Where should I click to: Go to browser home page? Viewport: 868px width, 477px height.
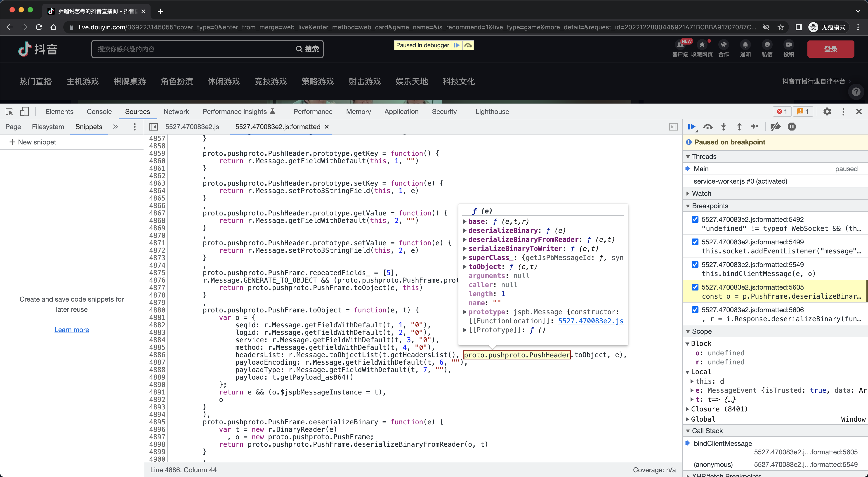(x=53, y=27)
